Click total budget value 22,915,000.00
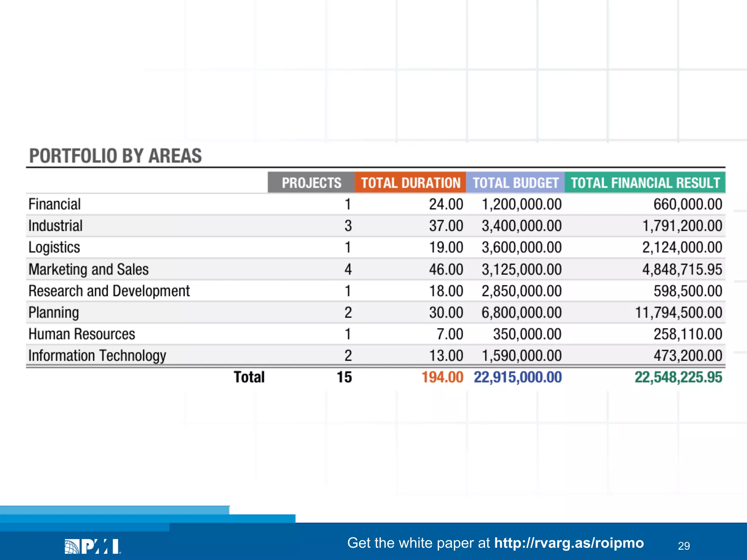Screen dimensions: 747x560 tap(518, 377)
